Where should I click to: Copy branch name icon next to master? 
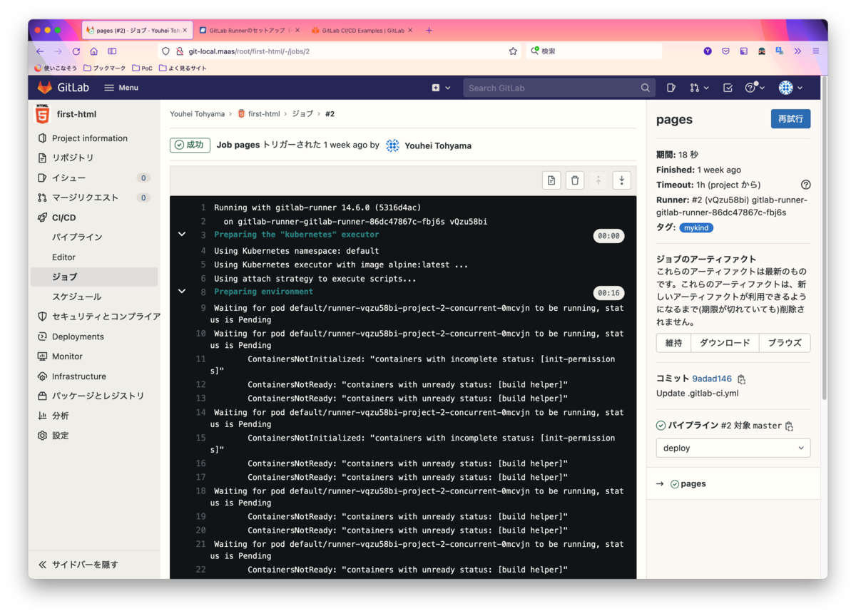pos(789,426)
